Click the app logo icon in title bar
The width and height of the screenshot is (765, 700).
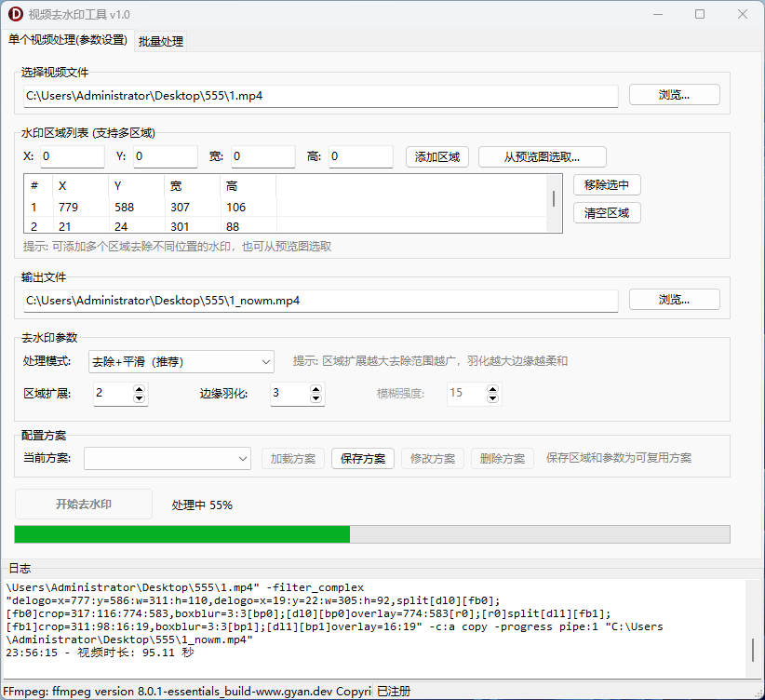point(15,14)
